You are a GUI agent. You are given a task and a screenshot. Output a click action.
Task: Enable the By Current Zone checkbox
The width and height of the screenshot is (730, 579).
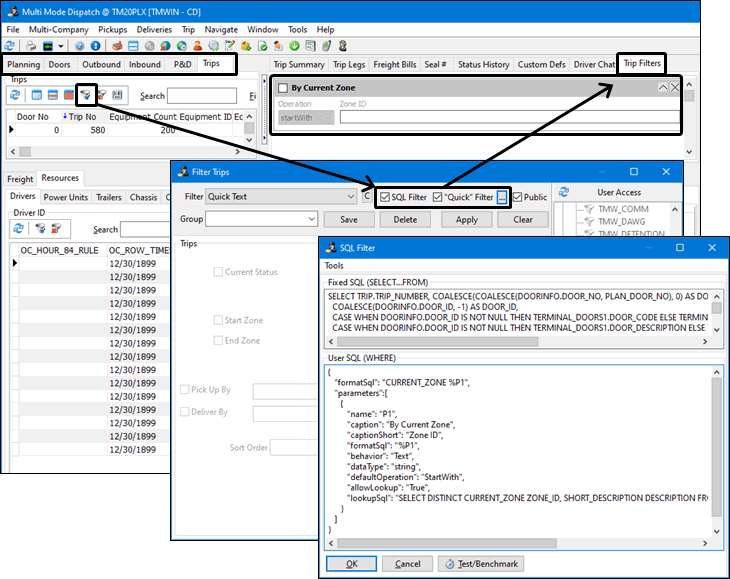283,88
